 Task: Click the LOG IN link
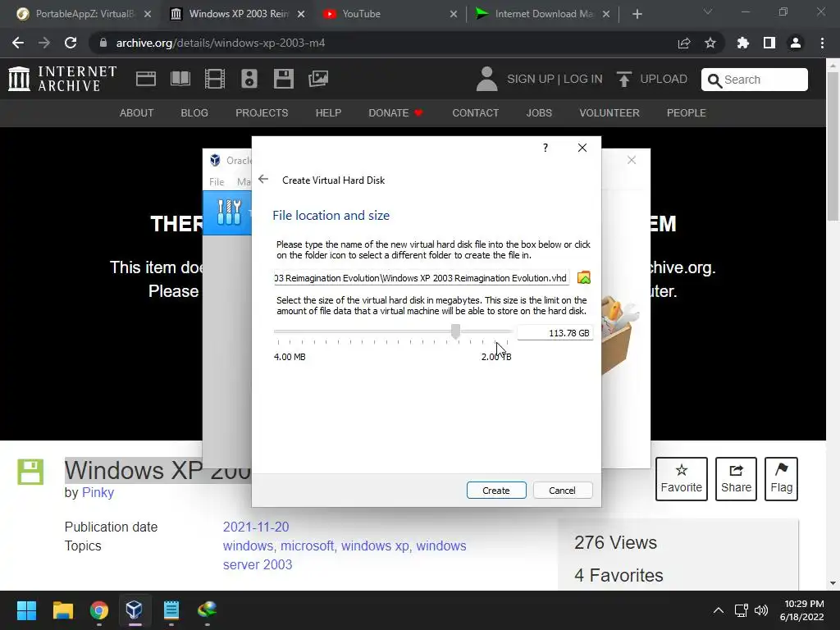(583, 80)
